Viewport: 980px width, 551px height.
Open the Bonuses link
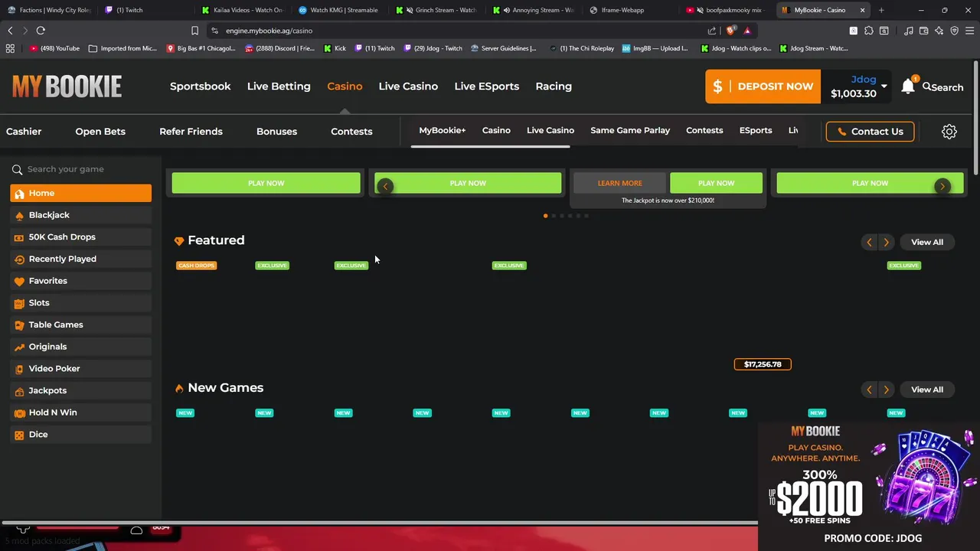(x=276, y=132)
